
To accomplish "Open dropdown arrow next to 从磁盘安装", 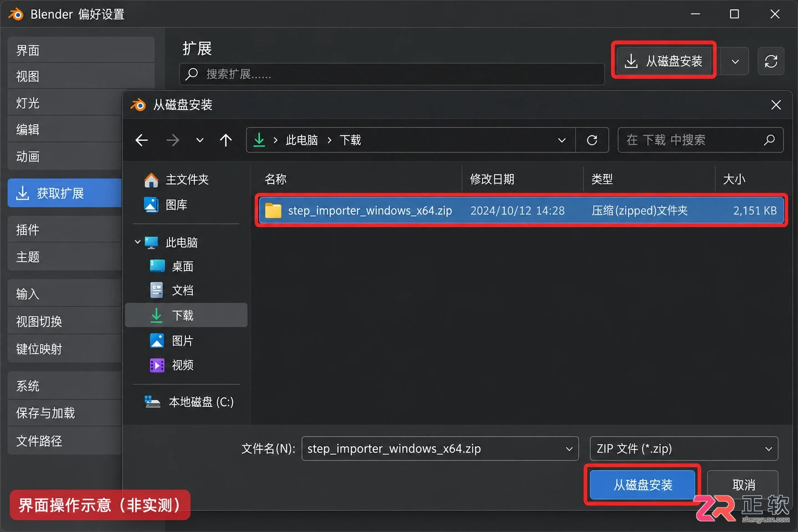I will pyautogui.click(x=735, y=61).
